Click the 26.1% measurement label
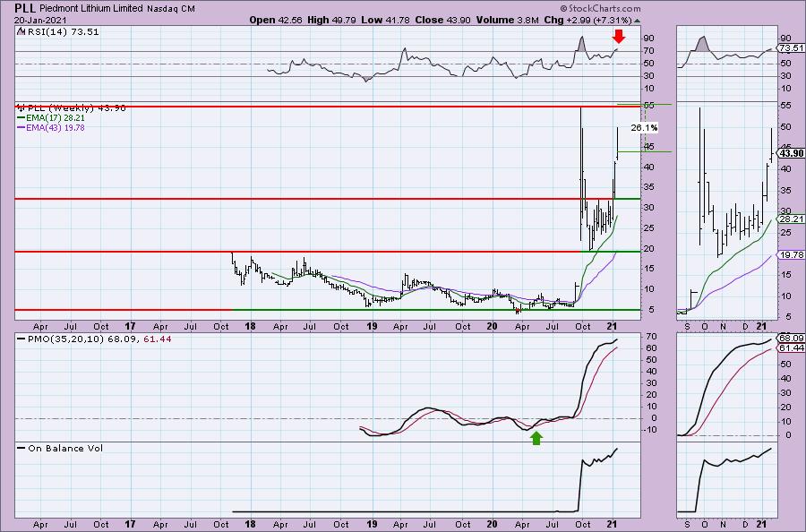This screenshot has height=532, width=806. coord(644,127)
